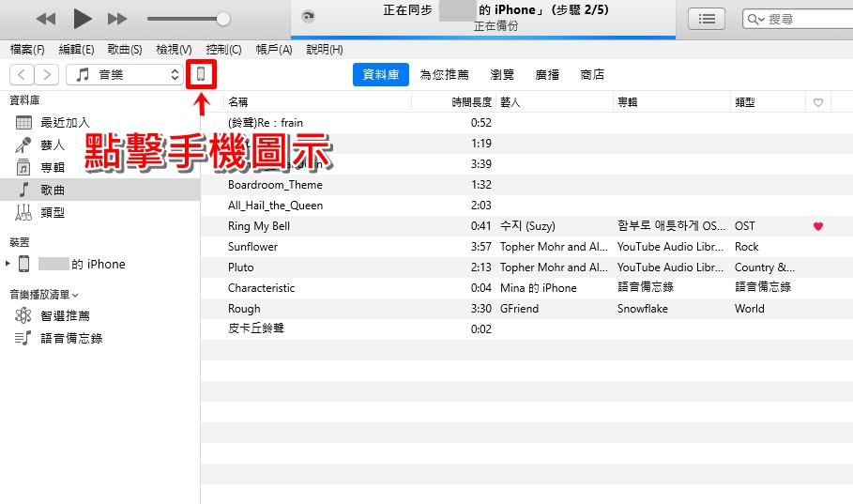Image resolution: width=853 pixels, height=504 pixels.
Task: Click the artist 수지 (Suzy)
Action: [527, 226]
